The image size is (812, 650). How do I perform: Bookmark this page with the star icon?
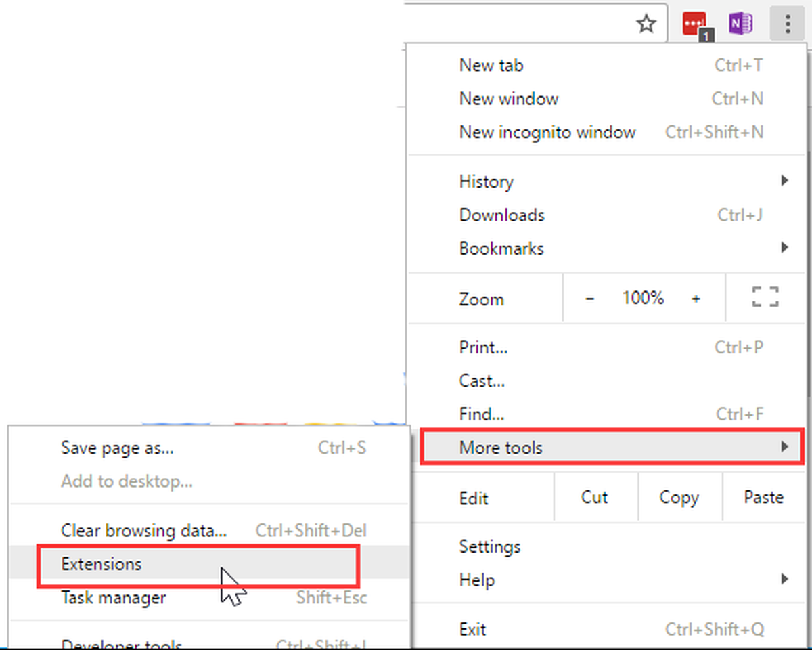(647, 25)
